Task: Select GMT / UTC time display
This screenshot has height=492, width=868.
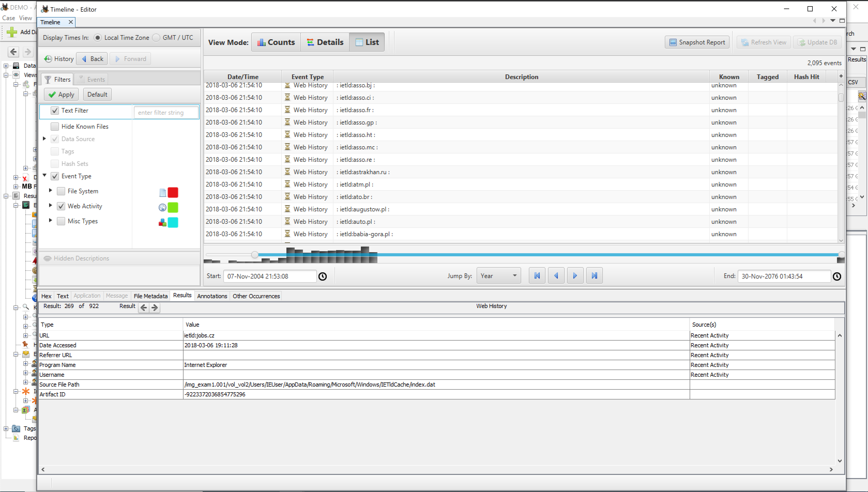Action: coord(156,37)
